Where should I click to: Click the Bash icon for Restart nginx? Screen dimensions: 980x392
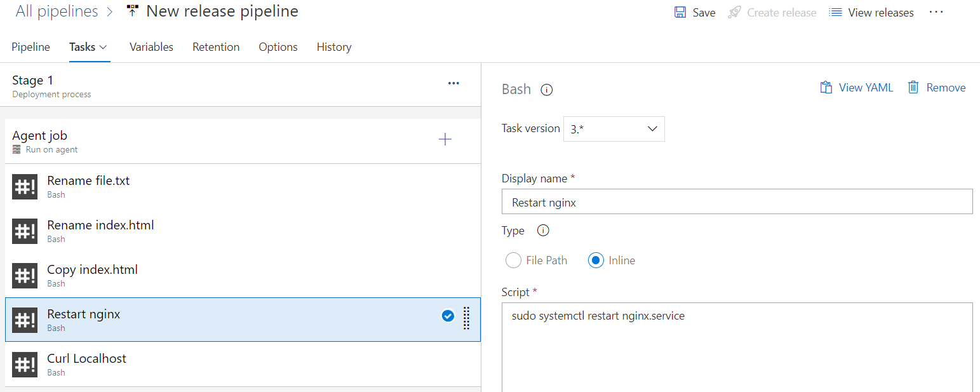[x=25, y=320]
